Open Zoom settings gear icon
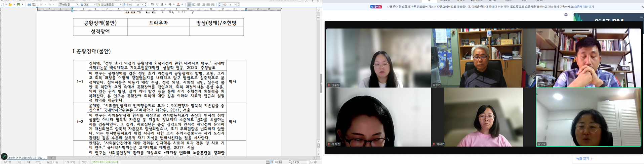Screen dimensions: 644x164 (x=566, y=15)
